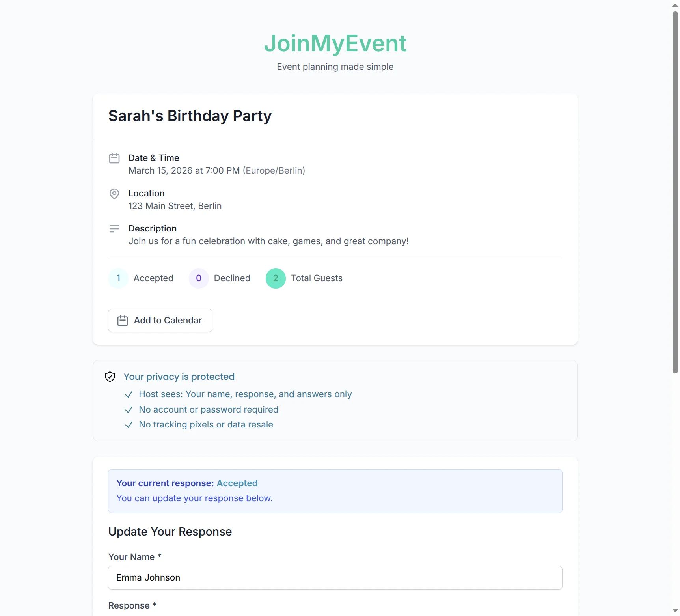
Task: Click the shield privacy icon
Action: [110, 377]
